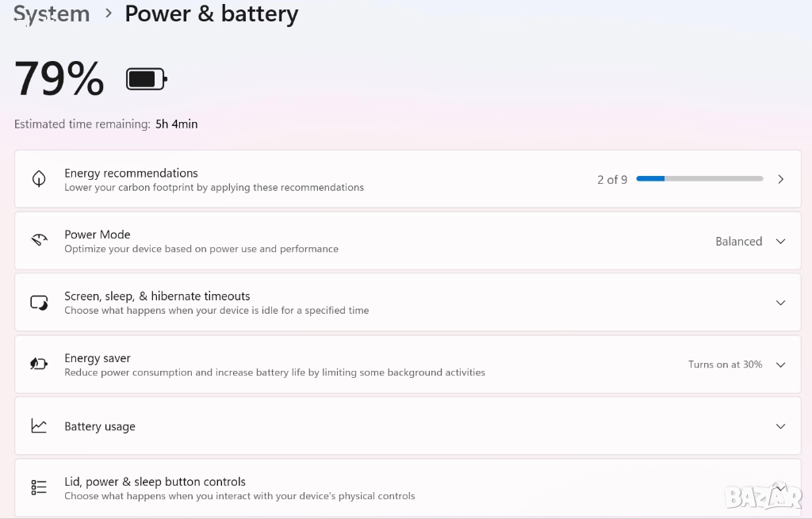Click the Energy recommendations title text
This screenshot has height=519, width=812.
pos(131,173)
